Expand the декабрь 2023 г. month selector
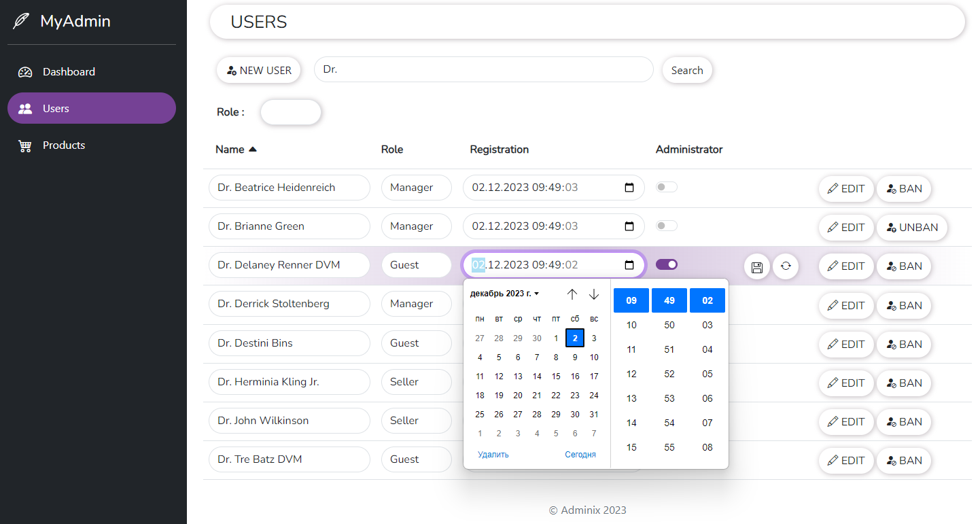The height and width of the screenshot is (524, 980). click(504, 294)
